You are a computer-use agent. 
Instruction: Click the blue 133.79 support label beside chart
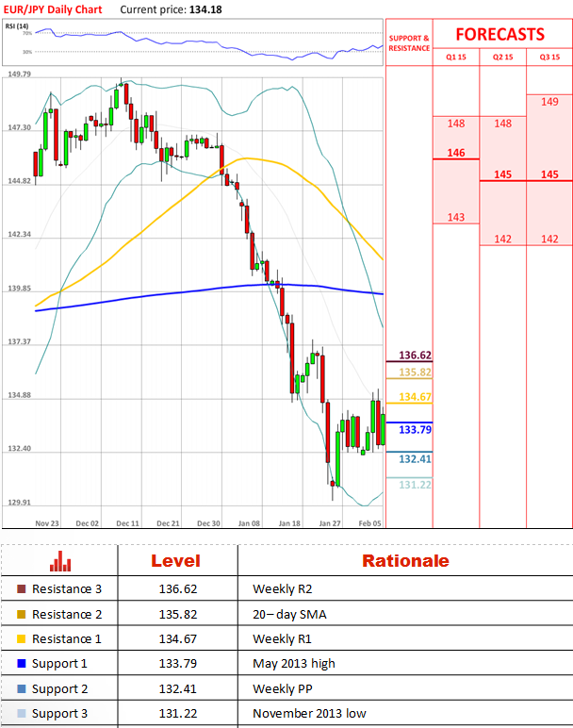click(x=416, y=429)
